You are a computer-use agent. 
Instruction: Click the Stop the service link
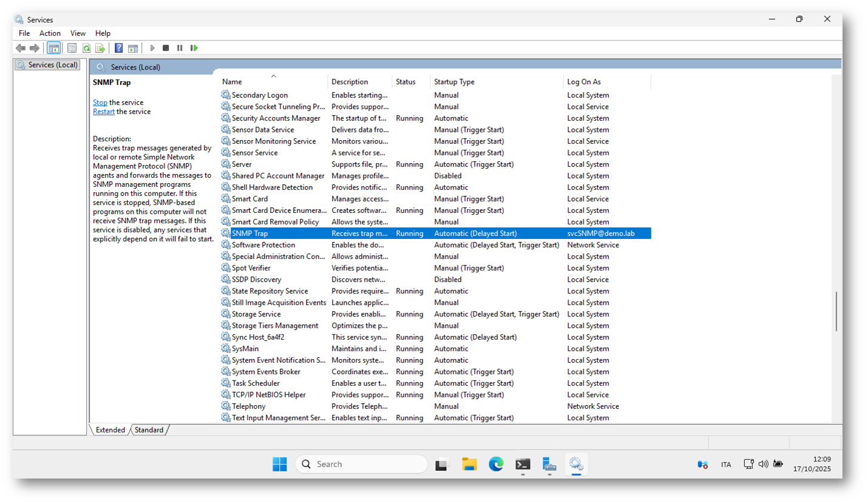point(100,102)
